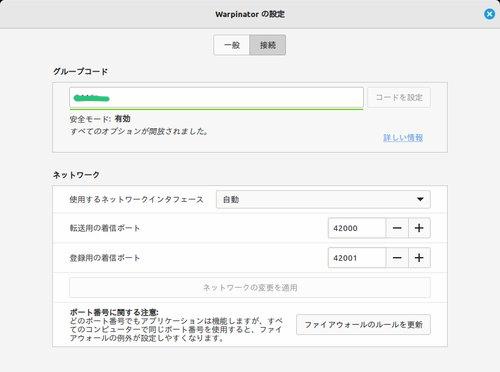Click the ネットワーク section heading
500x372 pixels.
[76, 175]
